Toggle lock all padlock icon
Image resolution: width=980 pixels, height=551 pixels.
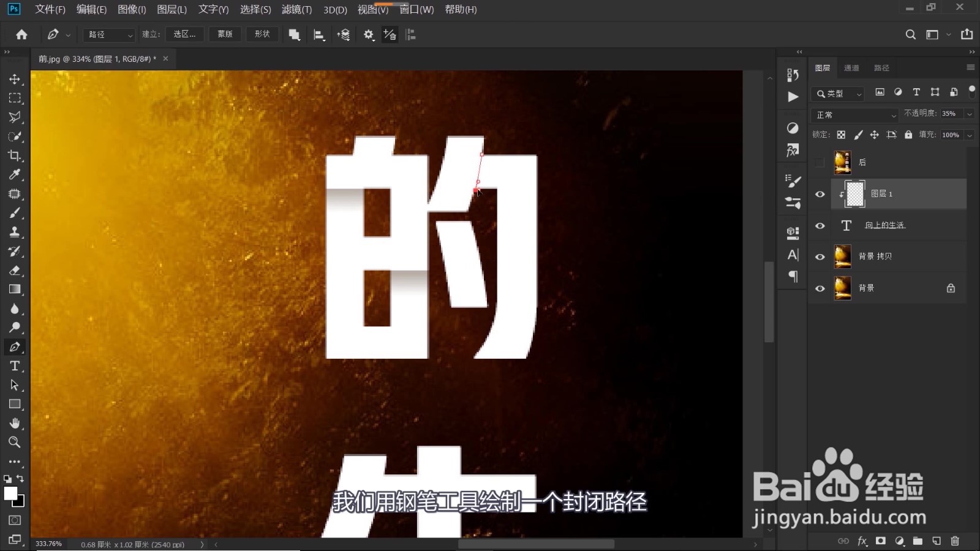click(x=908, y=135)
